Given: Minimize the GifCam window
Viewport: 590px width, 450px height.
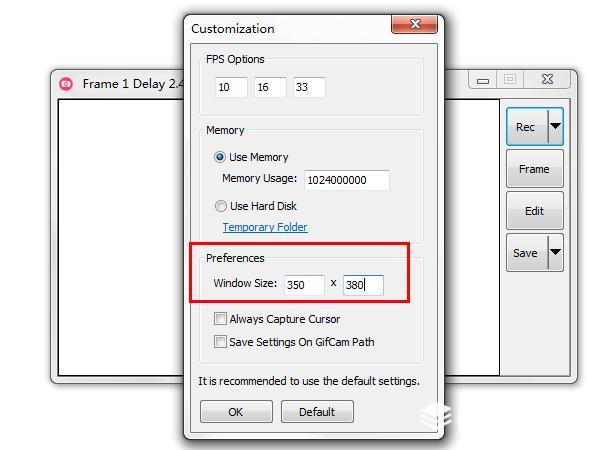Looking at the screenshot, I should pyautogui.click(x=483, y=80).
